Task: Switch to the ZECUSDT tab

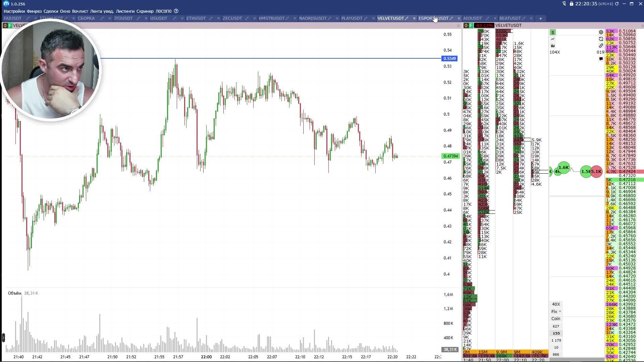Action: coord(232,18)
